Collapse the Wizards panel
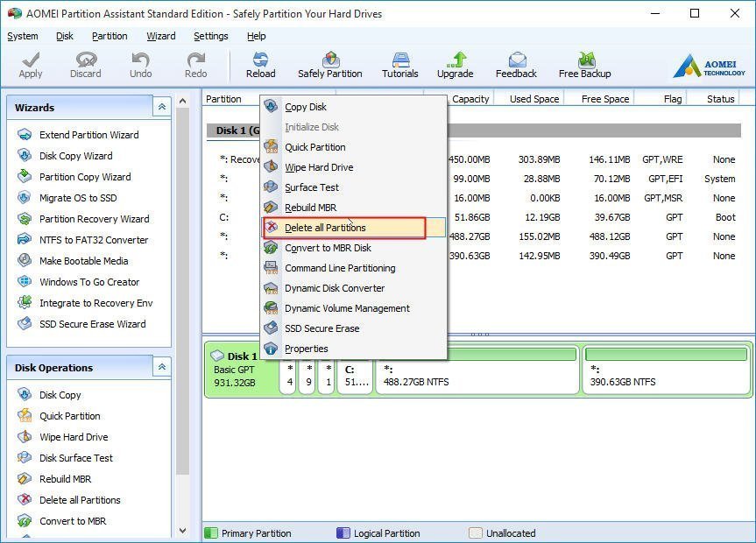The width and height of the screenshot is (756, 543). click(161, 107)
